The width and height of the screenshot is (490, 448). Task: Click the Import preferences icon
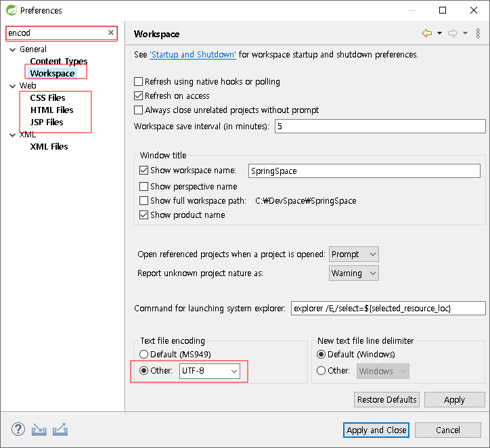pyautogui.click(x=39, y=430)
